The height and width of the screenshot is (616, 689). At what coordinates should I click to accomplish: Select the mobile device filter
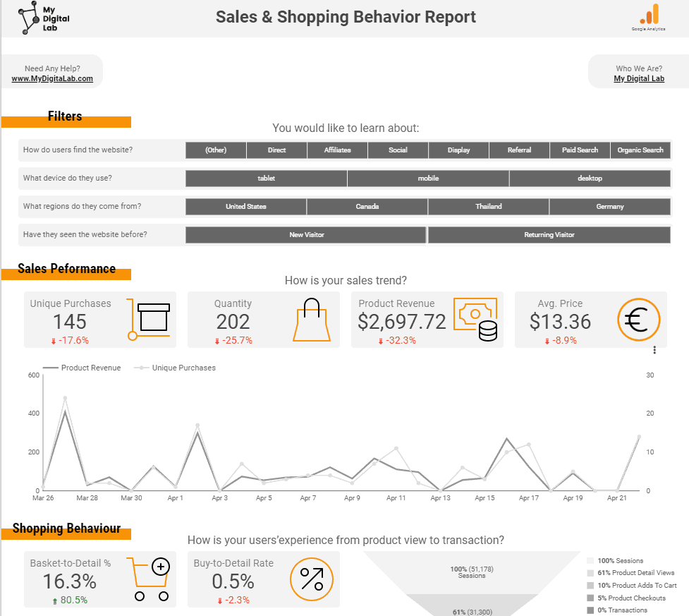coord(429,178)
